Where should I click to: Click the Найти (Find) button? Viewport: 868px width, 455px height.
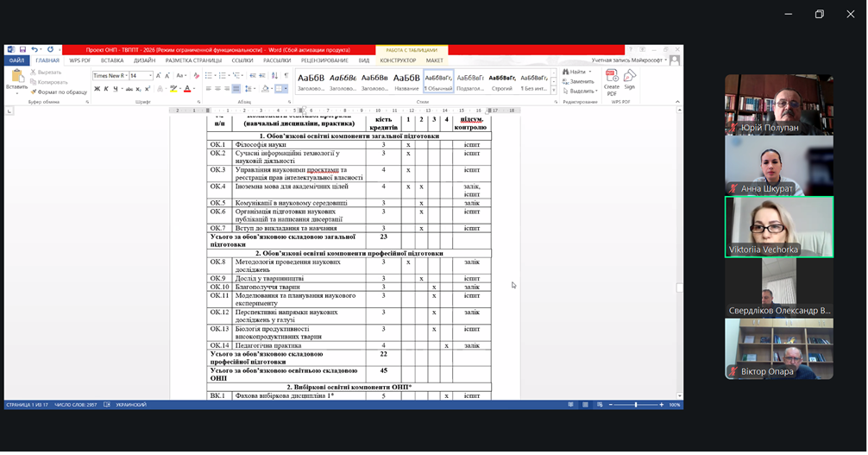pyautogui.click(x=576, y=72)
